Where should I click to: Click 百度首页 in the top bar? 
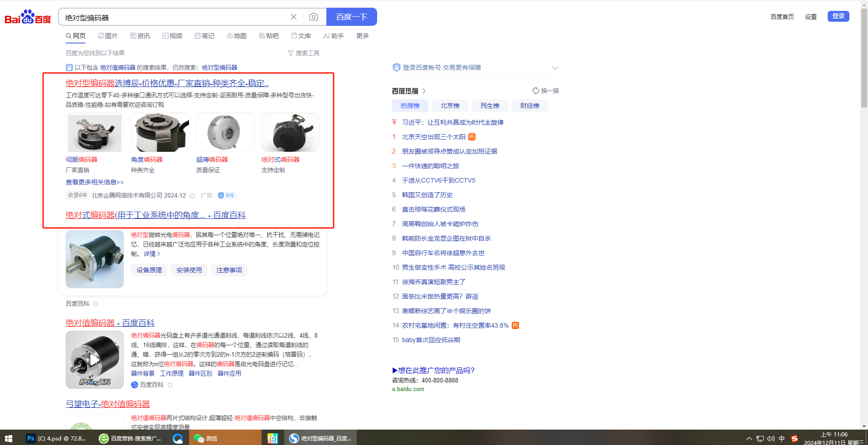[x=782, y=17]
